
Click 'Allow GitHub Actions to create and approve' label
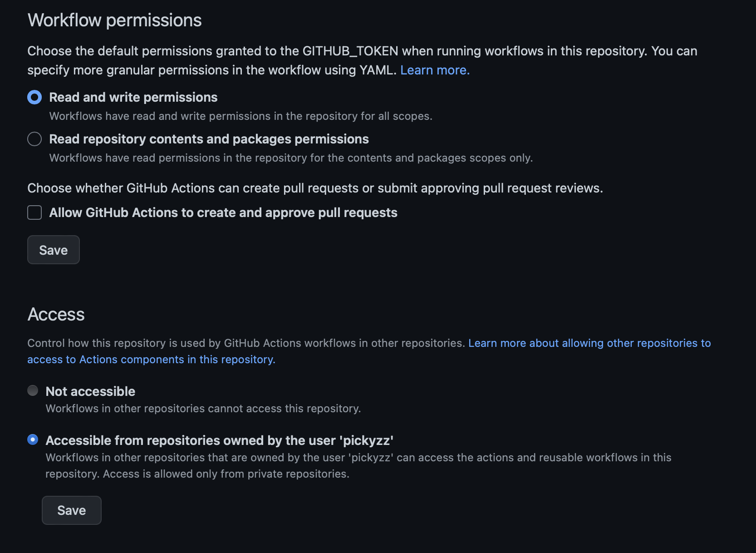pos(223,212)
